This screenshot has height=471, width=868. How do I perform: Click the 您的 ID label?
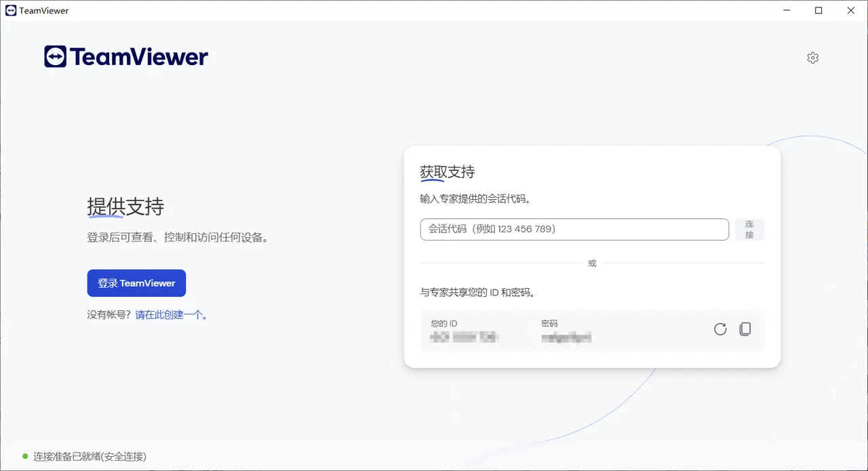click(x=444, y=323)
